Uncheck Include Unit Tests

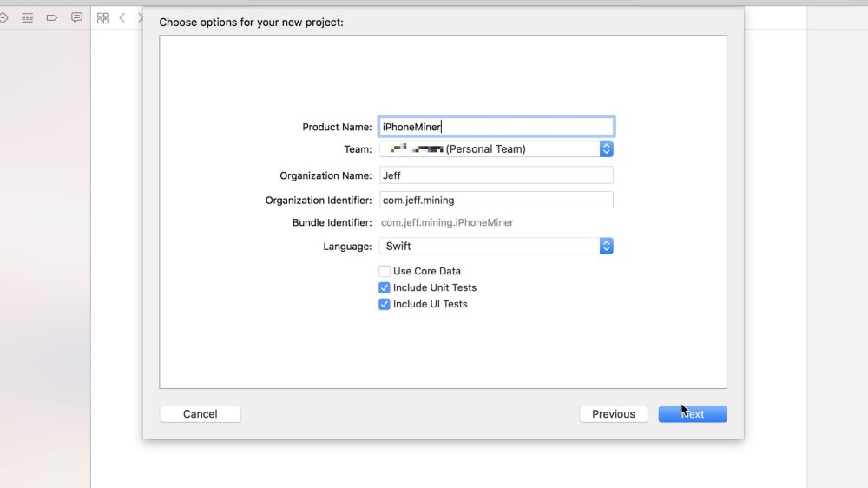coord(385,287)
